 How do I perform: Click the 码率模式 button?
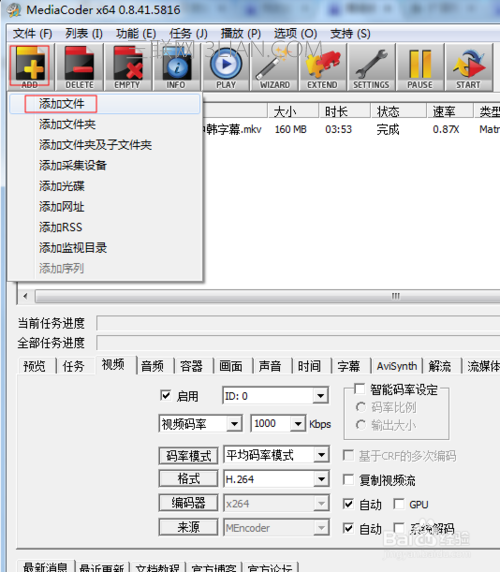click(188, 455)
